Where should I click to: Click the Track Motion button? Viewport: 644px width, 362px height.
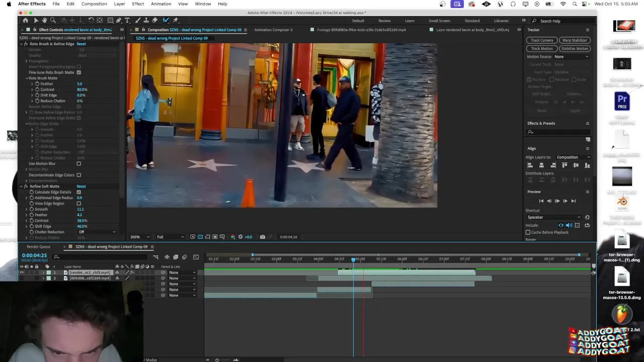tap(542, 49)
